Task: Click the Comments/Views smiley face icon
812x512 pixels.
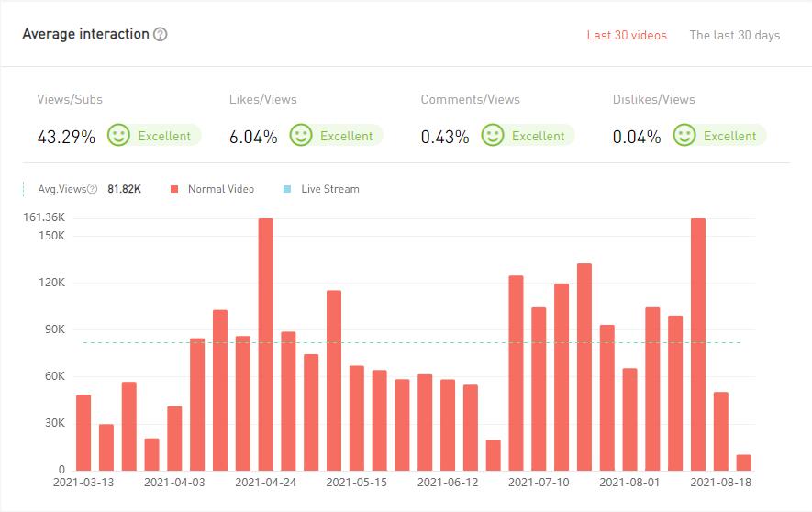Action: click(493, 136)
